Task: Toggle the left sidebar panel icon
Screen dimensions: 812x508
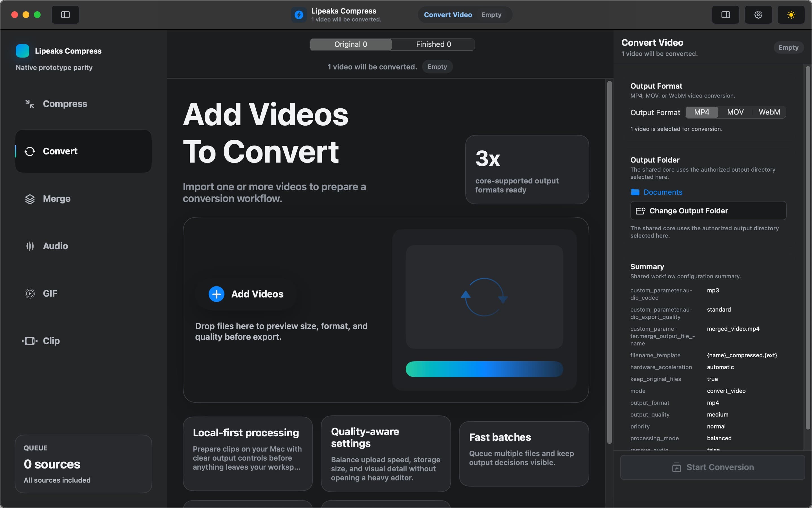Action: (65, 15)
